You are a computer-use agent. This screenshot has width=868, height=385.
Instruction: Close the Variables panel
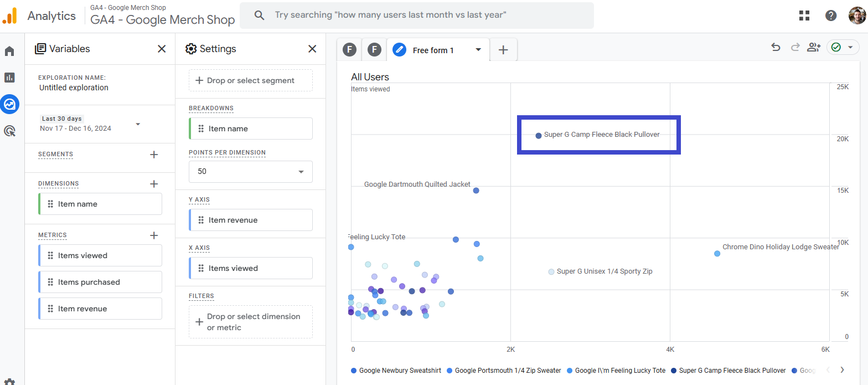pos(162,49)
